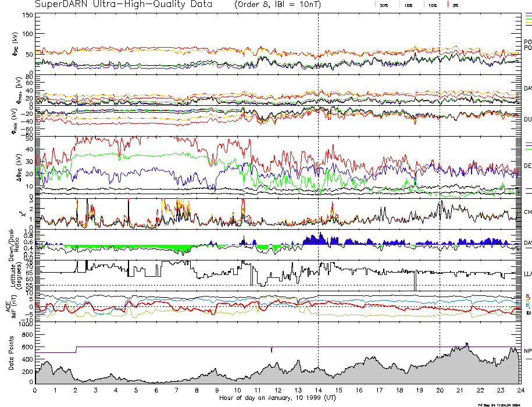This screenshot has width=532, height=407.
Task: Click the hour 12 tick label on x-axis
Action: [x=277, y=390]
